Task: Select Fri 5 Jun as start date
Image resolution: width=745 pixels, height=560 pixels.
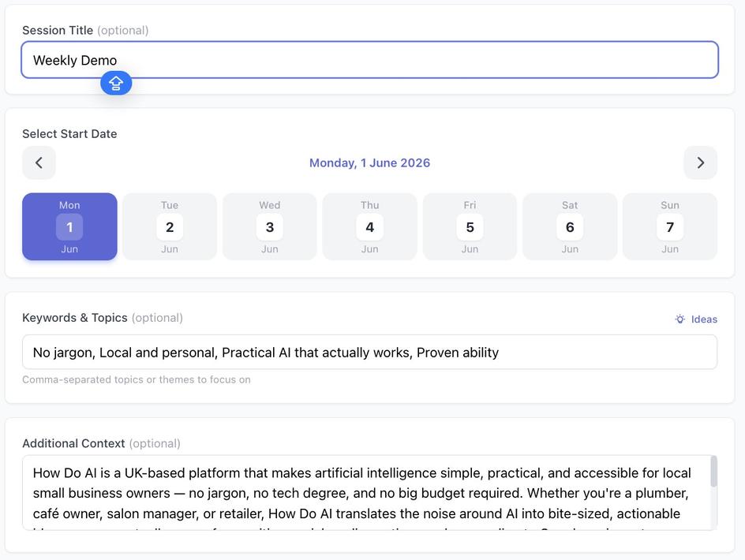Action: 470,226
